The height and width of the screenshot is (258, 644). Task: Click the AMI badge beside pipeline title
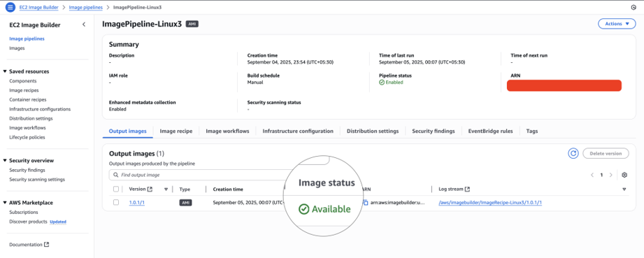tap(192, 24)
